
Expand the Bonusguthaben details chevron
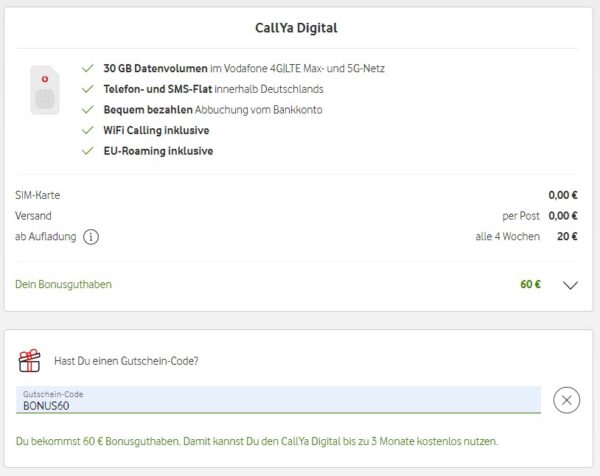(x=570, y=285)
